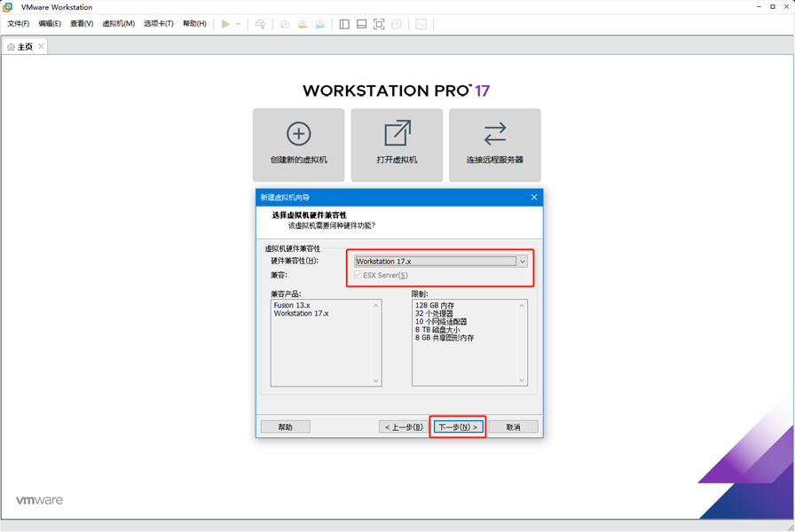Viewport: 795px width, 532px height.
Task: Click the 打开虚拟机 tile
Action: (x=397, y=145)
